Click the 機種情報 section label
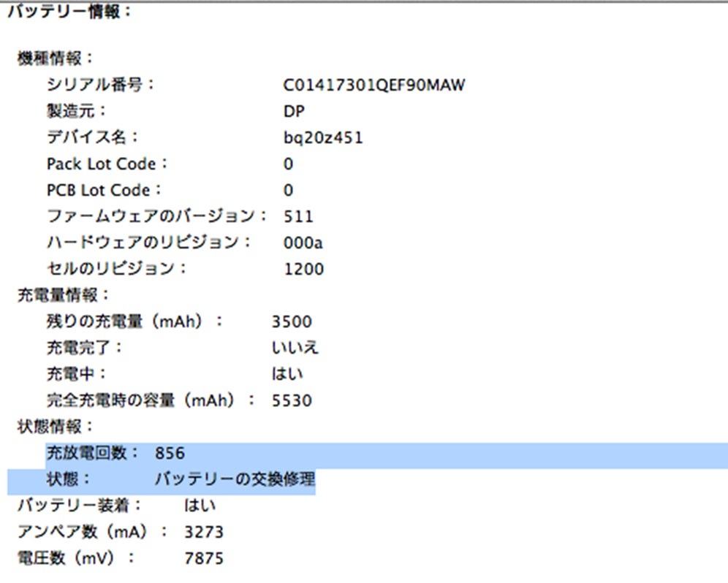728x583 pixels. click(56, 58)
